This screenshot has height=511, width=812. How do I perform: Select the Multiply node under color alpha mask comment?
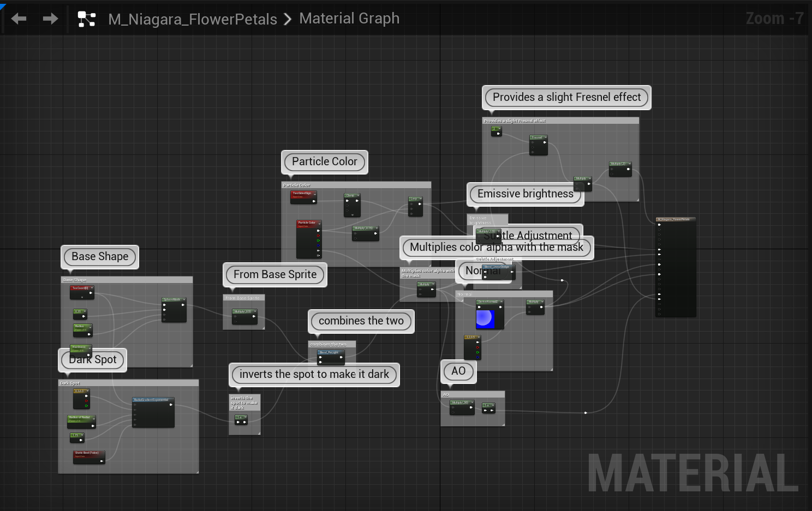427,289
